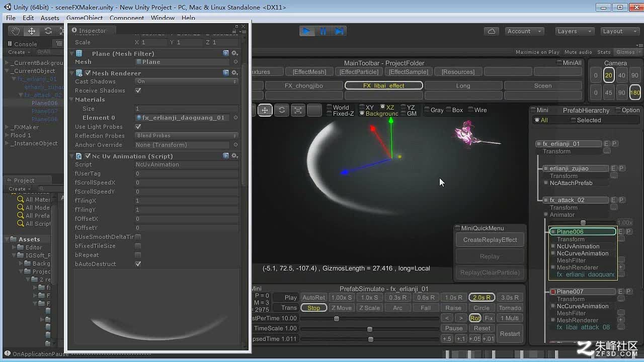Toggle Nc Uv Animation script enabled checkbox

click(x=88, y=156)
